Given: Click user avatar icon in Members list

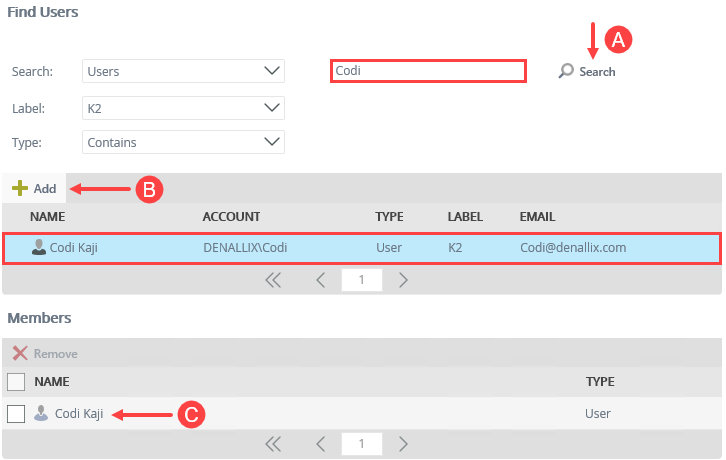Looking at the screenshot, I should (41, 413).
